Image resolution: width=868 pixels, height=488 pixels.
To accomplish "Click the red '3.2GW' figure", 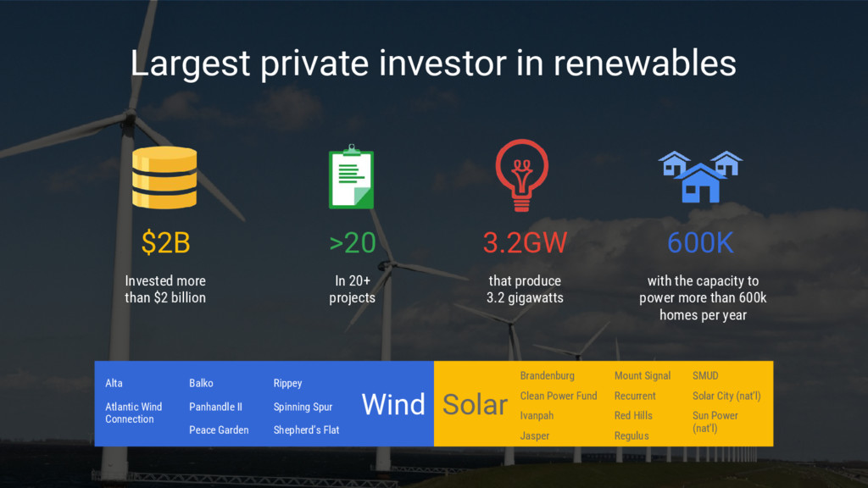I will point(525,243).
